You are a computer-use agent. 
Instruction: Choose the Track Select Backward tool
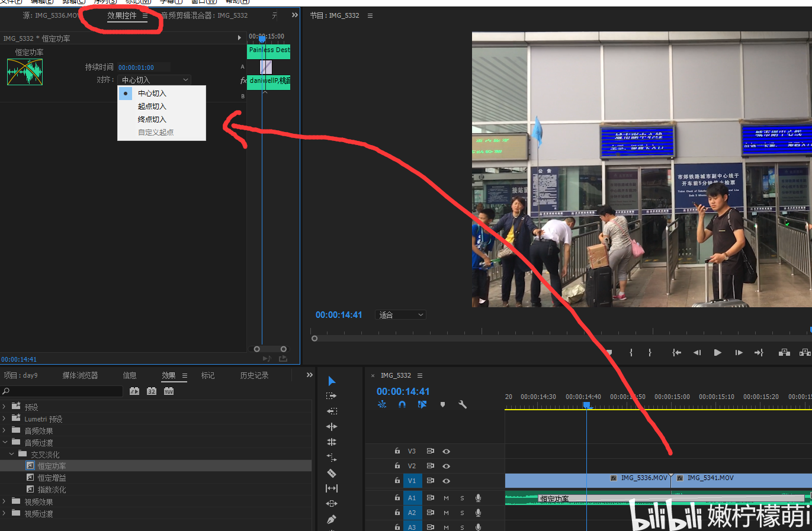332,411
